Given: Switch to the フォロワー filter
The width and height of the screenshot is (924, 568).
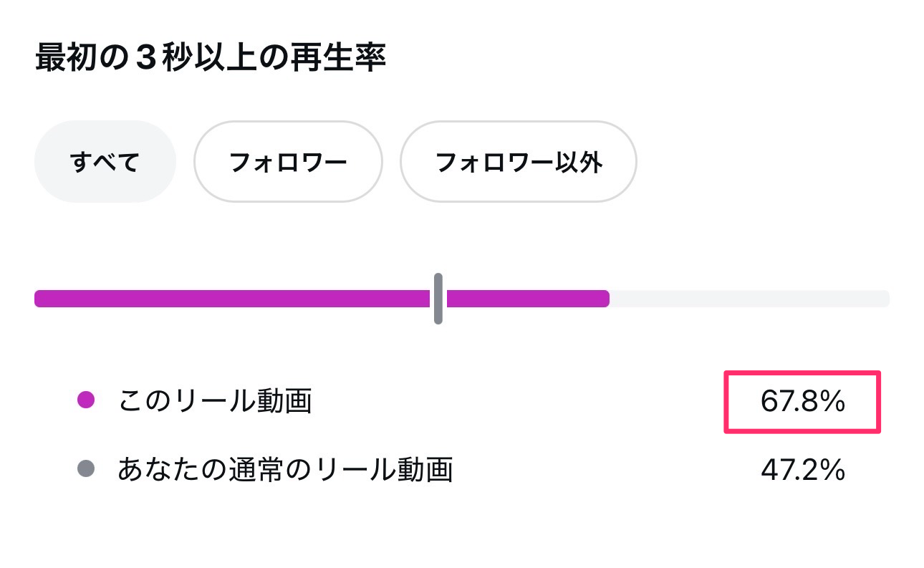Looking at the screenshot, I should [288, 162].
